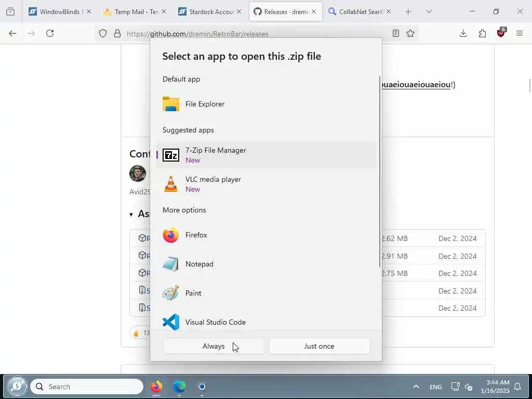Image resolution: width=532 pixels, height=399 pixels.
Task: Choose Notepad to open the zip
Action: 267,264
